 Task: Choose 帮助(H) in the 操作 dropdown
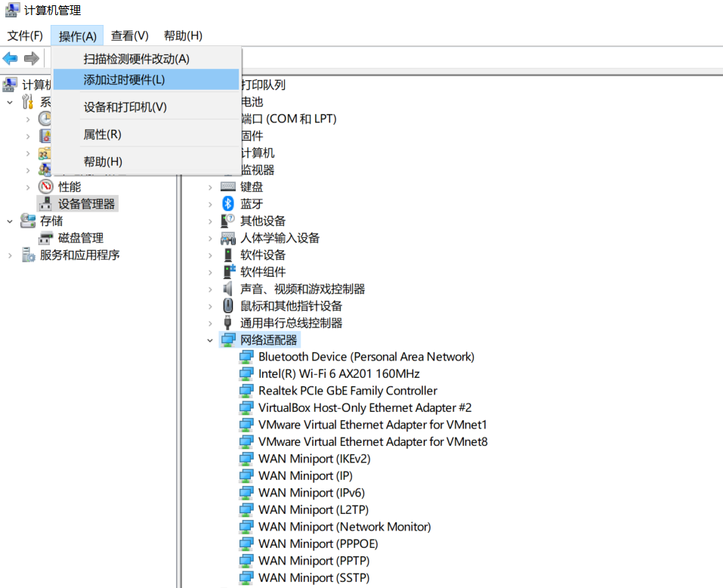click(x=147, y=162)
